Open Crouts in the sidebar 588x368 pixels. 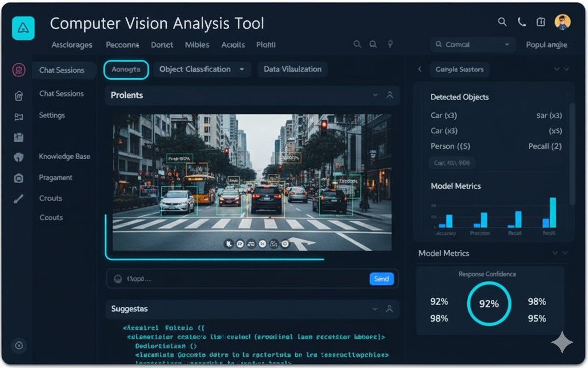[51, 198]
